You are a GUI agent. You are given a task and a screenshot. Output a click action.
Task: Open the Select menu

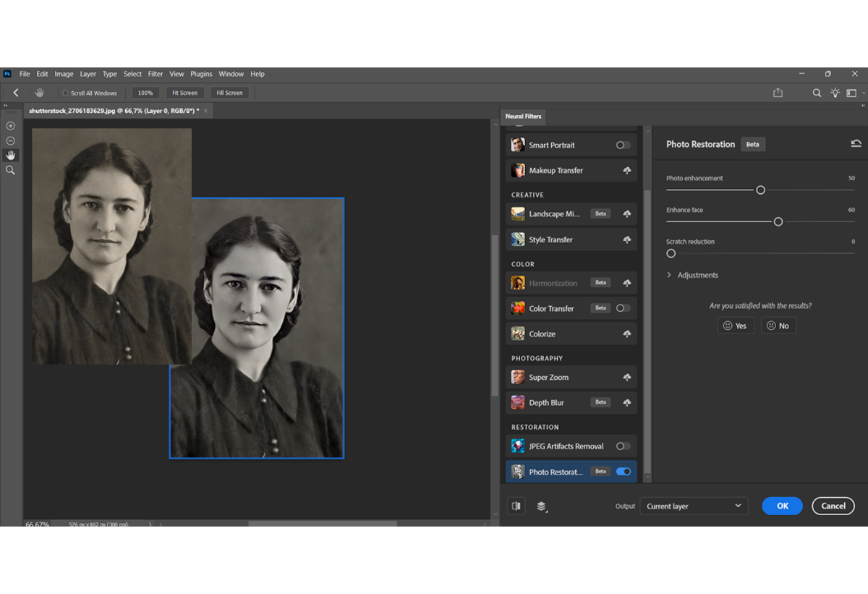pyautogui.click(x=132, y=74)
